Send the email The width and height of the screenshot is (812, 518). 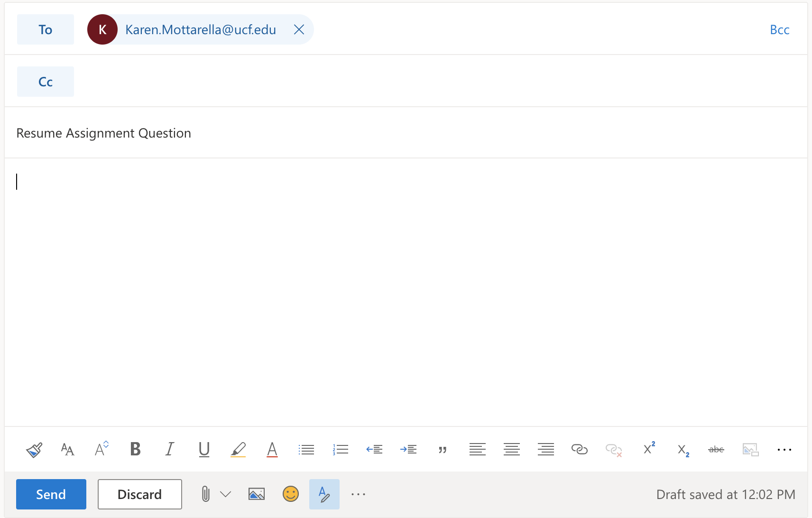(x=51, y=494)
